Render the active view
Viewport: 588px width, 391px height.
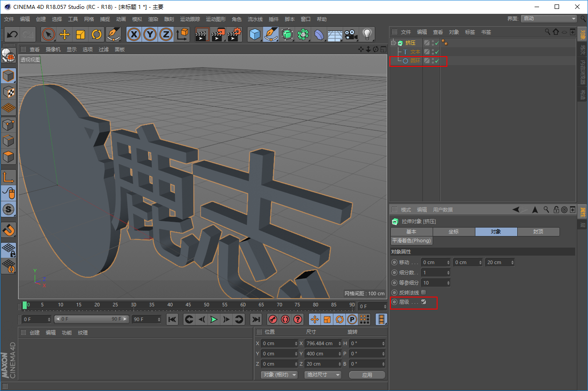tap(203, 34)
